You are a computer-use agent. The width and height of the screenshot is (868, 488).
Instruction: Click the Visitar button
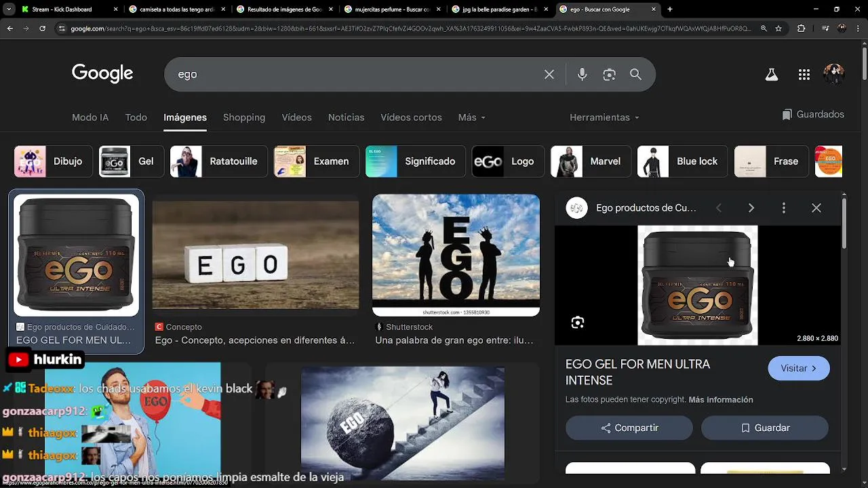coord(799,368)
